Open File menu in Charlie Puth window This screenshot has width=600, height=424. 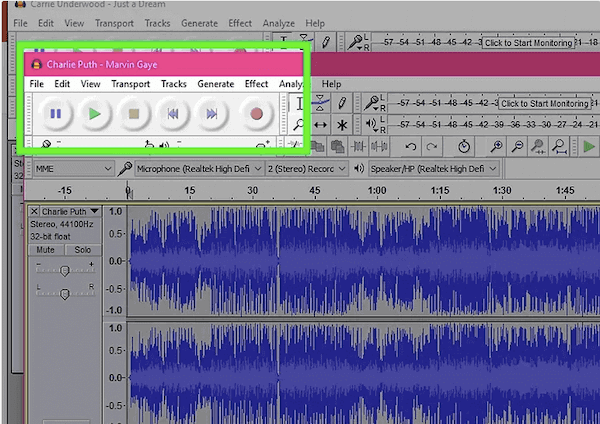point(36,84)
